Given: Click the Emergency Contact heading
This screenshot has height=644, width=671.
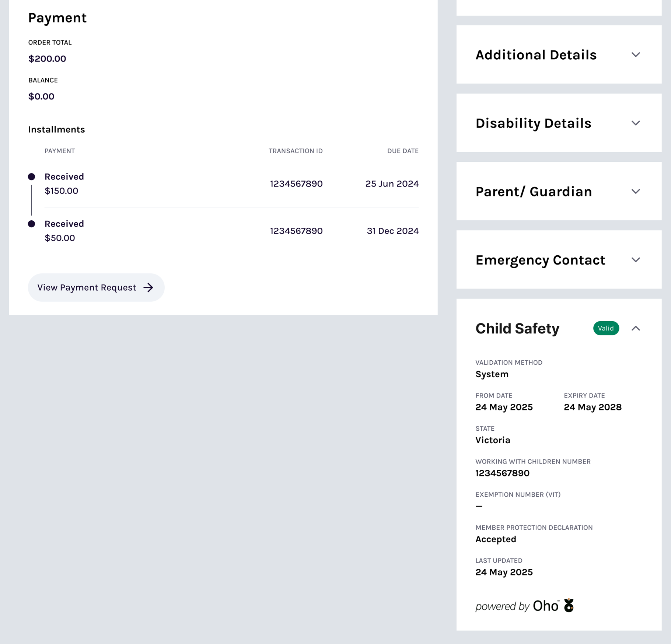Looking at the screenshot, I should tap(540, 260).
